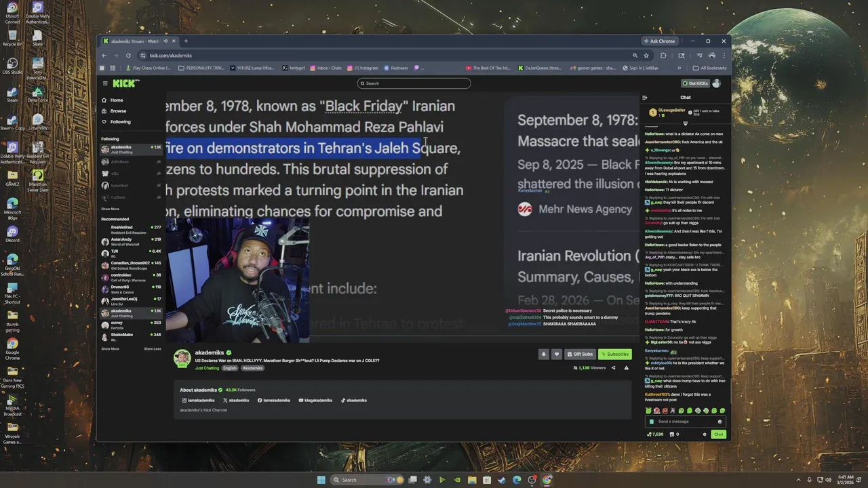The width and height of the screenshot is (868, 488).
Task: Collapse the chat panel icon
Action: click(645, 98)
